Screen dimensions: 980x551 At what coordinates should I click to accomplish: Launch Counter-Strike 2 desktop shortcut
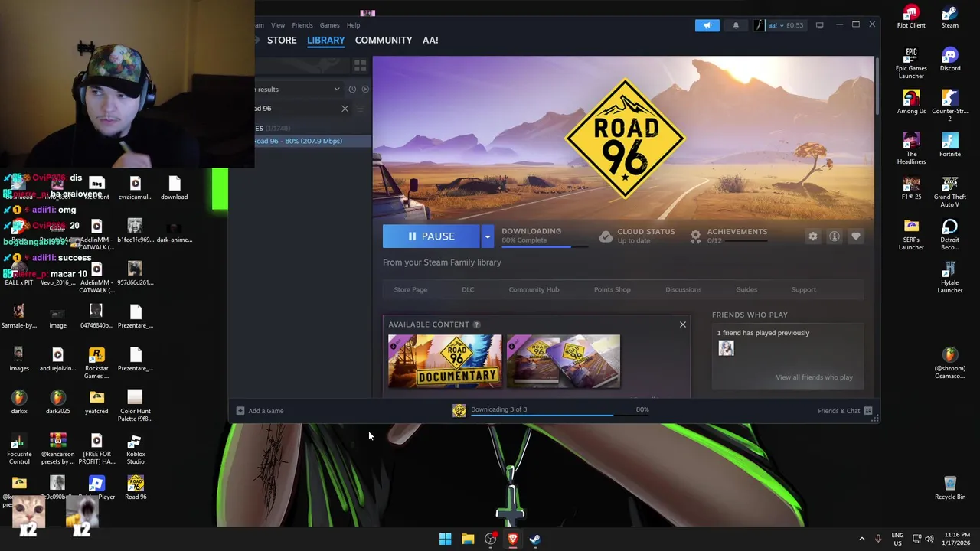[950, 106]
